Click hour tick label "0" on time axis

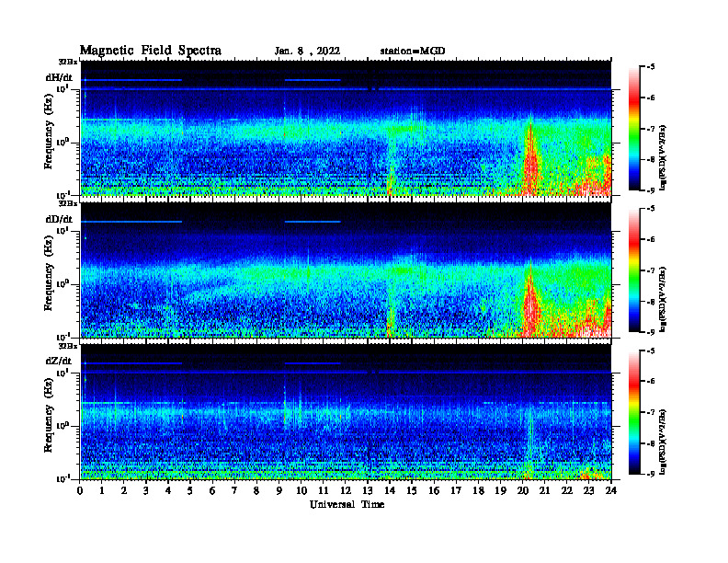point(80,490)
